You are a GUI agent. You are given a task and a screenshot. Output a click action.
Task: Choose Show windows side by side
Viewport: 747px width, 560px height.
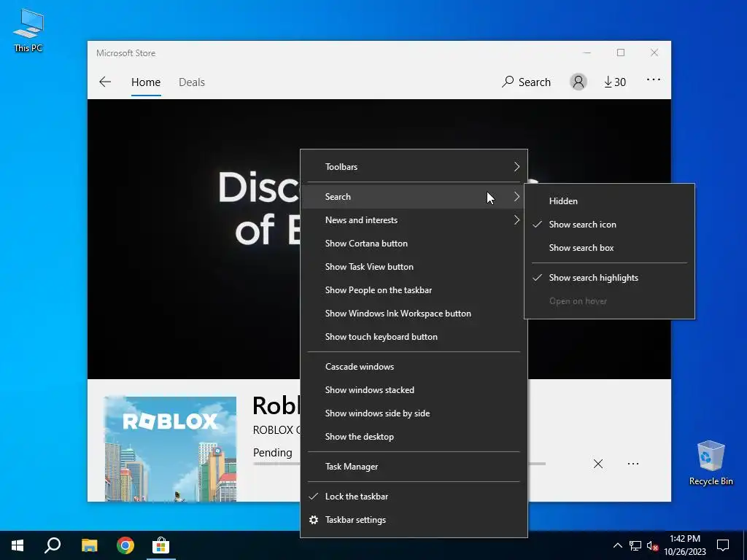point(414,413)
